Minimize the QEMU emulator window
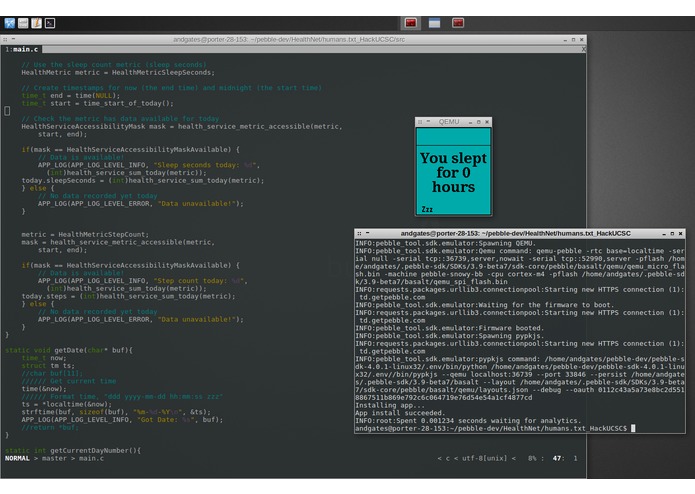 pos(470,122)
